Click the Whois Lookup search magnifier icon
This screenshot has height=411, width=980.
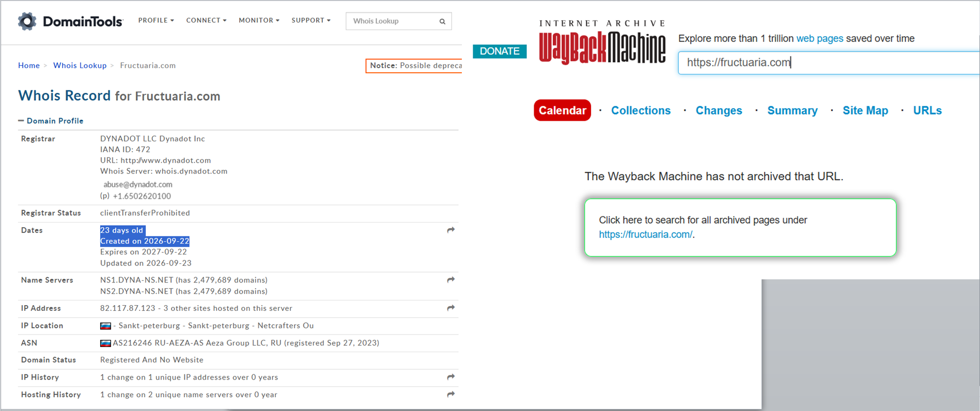(x=442, y=21)
